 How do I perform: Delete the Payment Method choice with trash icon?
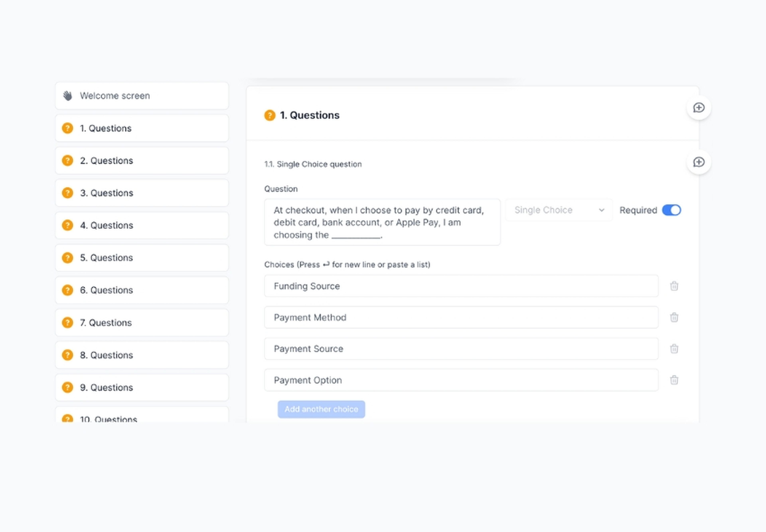674,317
